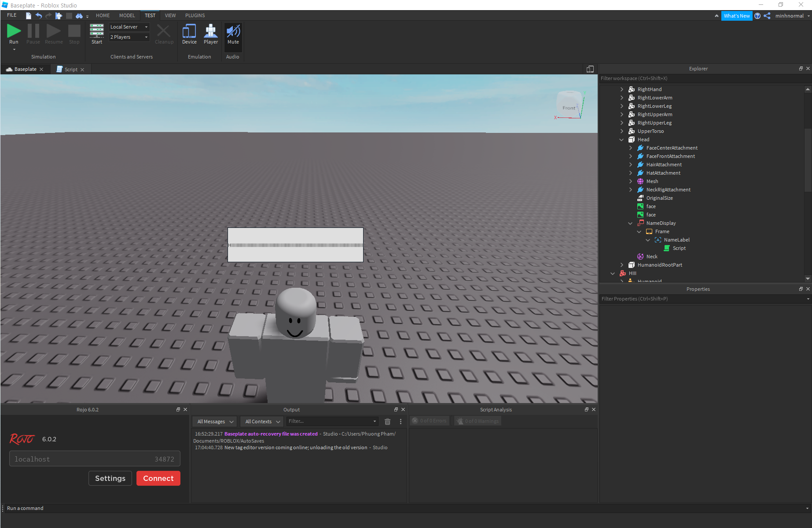Open the Output options three-dot menu

400,422
